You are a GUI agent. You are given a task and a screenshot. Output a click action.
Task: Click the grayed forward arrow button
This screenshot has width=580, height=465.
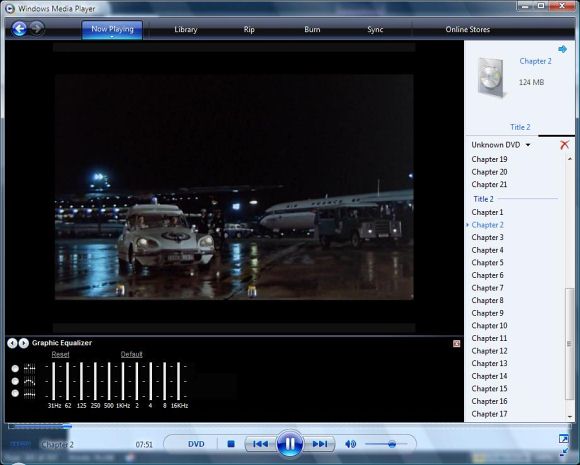37,28
